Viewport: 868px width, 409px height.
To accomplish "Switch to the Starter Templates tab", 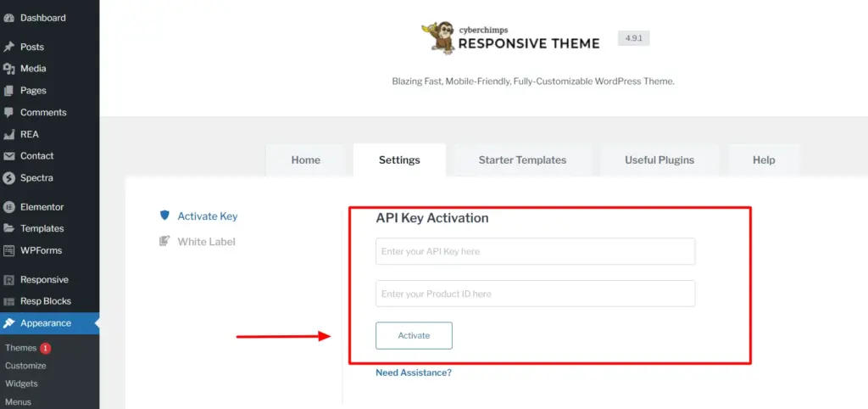I will click(x=522, y=160).
